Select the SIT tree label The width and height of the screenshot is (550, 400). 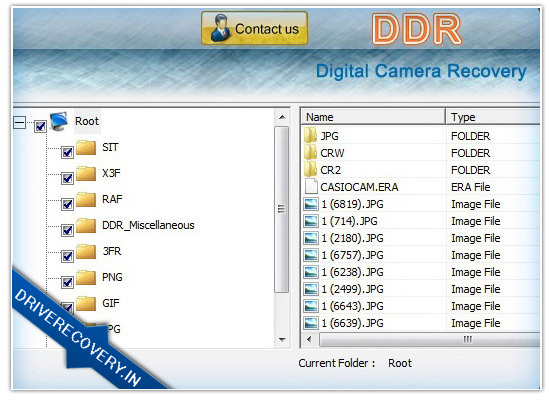click(x=110, y=147)
